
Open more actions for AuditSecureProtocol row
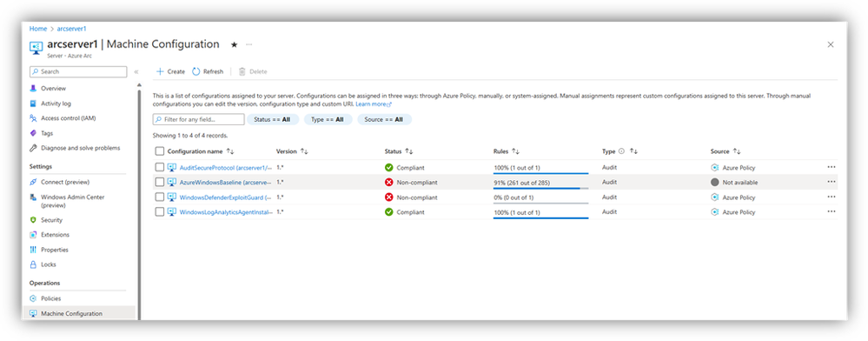pos(831,167)
